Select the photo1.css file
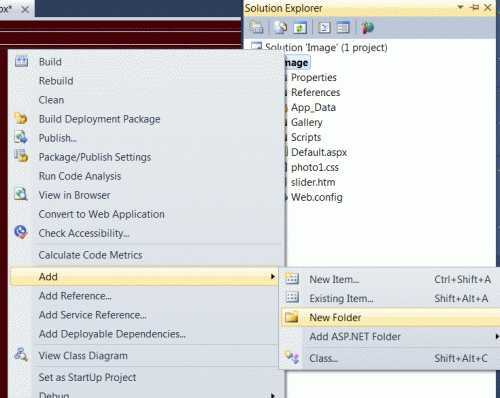 (x=315, y=167)
